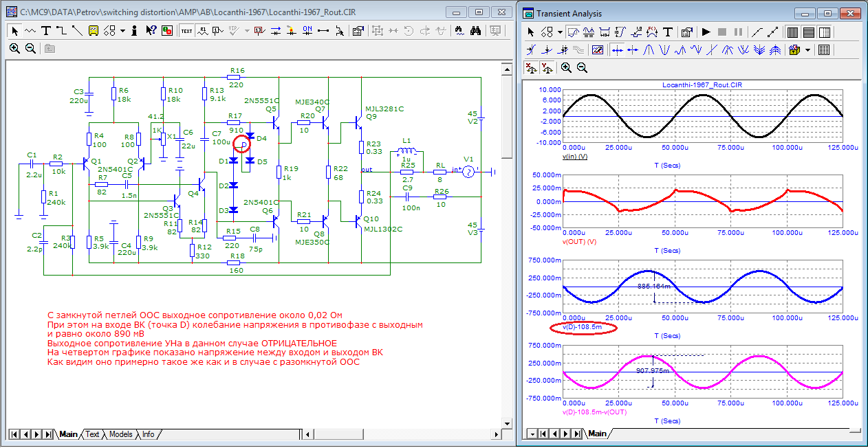
Task: Open the Help pointer tool
Action: [150, 31]
